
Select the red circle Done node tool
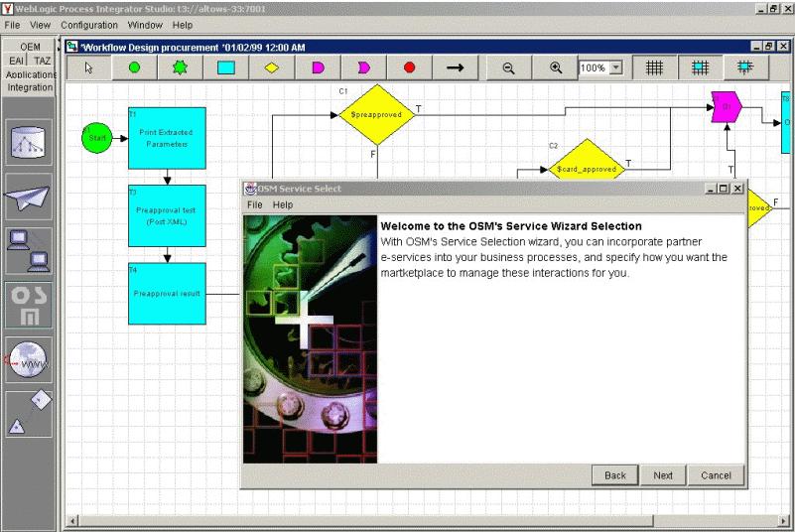point(409,67)
